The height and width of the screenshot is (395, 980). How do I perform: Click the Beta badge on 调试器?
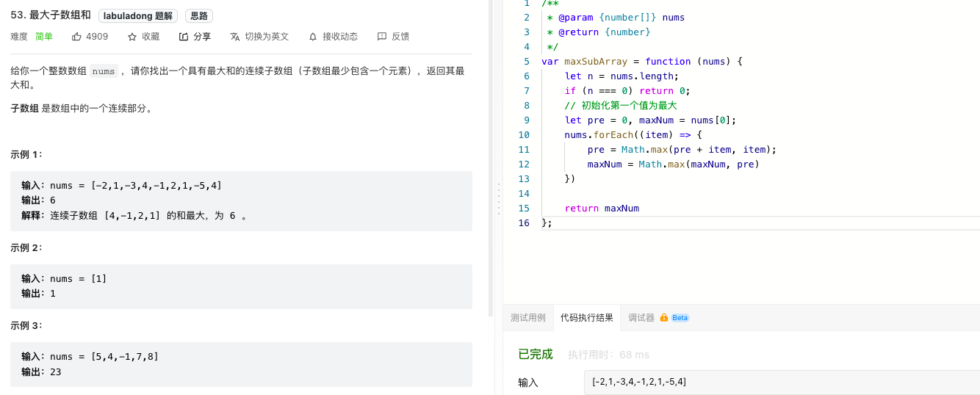coord(680,318)
